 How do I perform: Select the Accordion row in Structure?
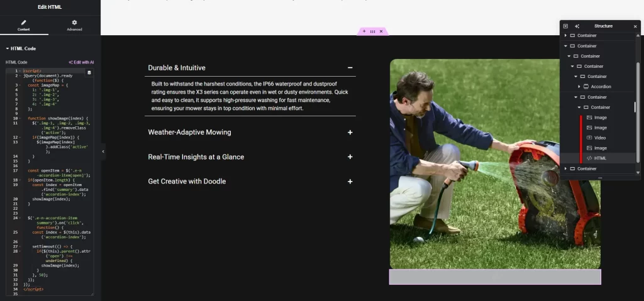pyautogui.click(x=598, y=87)
